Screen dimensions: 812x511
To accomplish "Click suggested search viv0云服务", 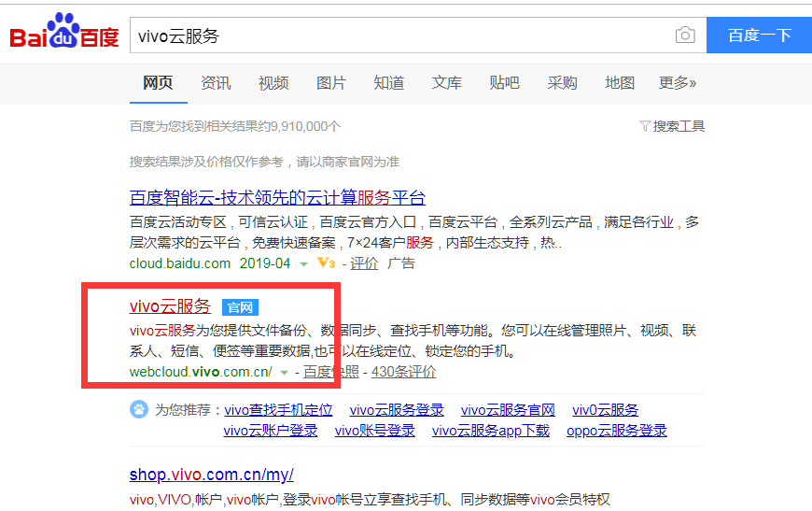I will point(606,410).
